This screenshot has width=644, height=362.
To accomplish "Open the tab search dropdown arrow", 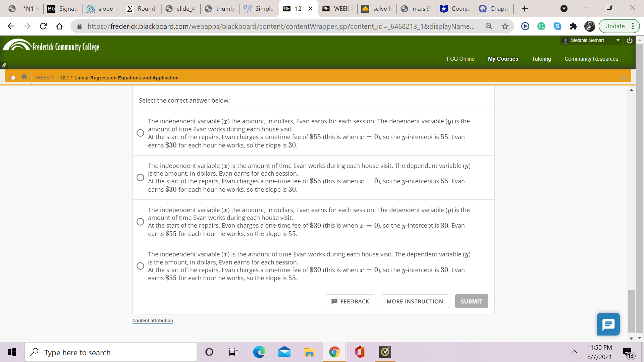I will (563, 8).
